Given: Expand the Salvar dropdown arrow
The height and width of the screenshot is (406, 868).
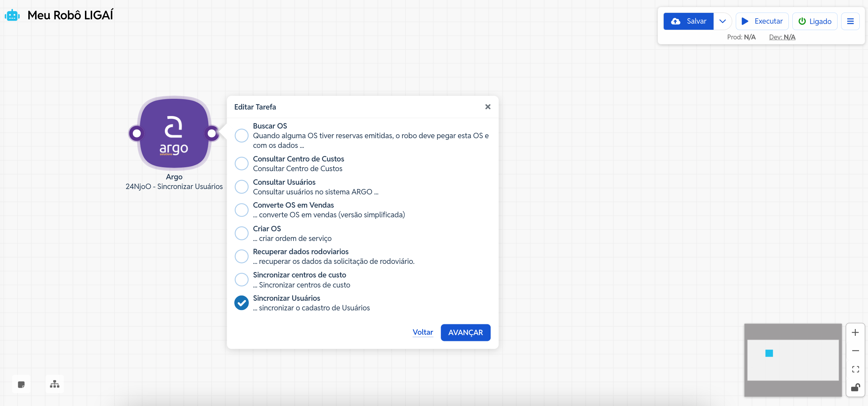Looking at the screenshot, I should coord(722,21).
